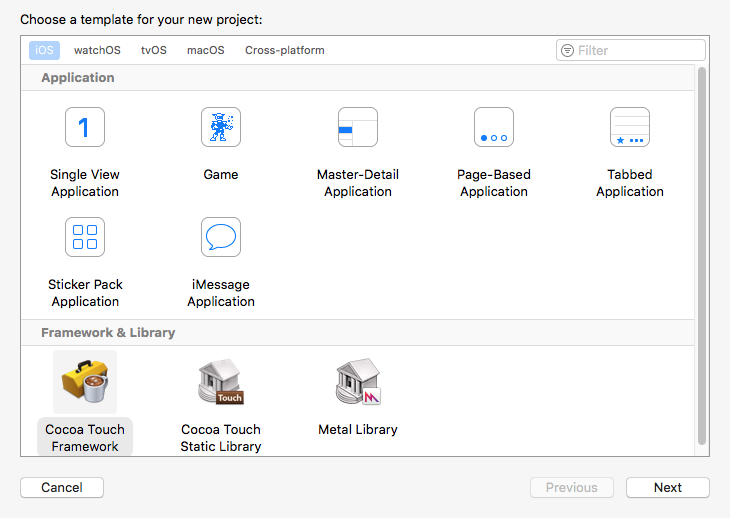The image size is (730, 518).
Task: Click the Previous button
Action: [x=572, y=487]
